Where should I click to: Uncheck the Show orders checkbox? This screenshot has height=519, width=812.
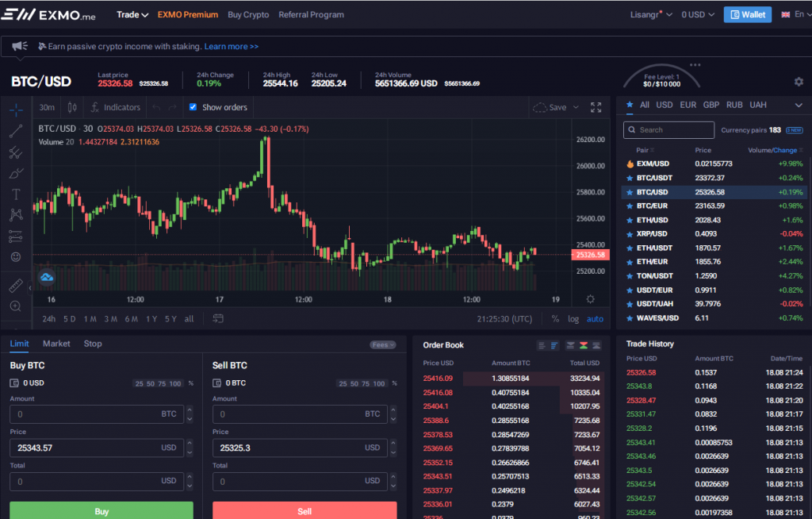pos(193,107)
